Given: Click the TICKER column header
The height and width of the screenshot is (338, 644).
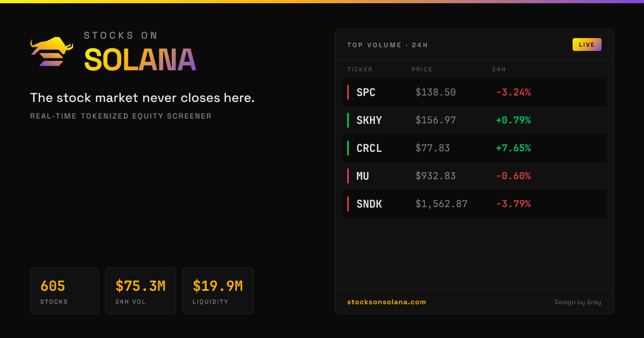Looking at the screenshot, I should pyautogui.click(x=360, y=69).
